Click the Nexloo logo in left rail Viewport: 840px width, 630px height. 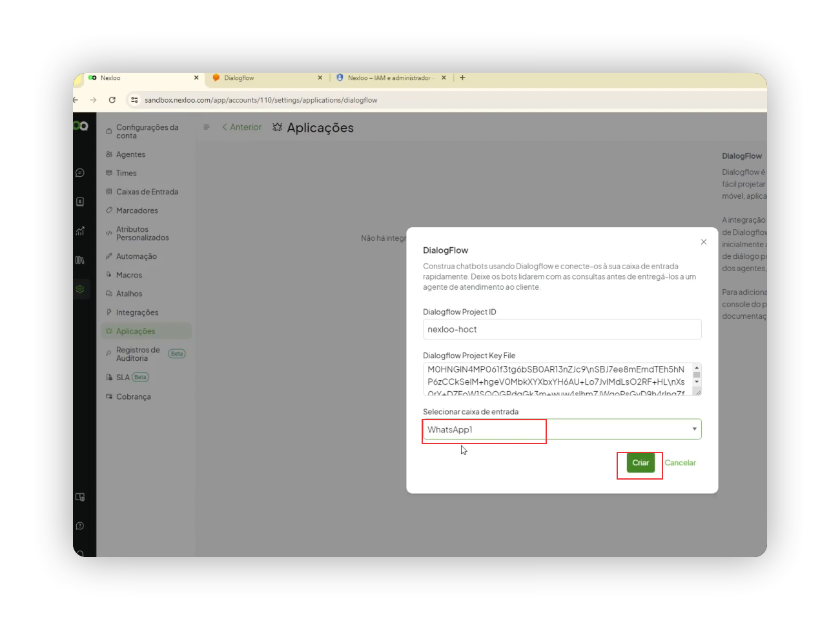point(81,126)
